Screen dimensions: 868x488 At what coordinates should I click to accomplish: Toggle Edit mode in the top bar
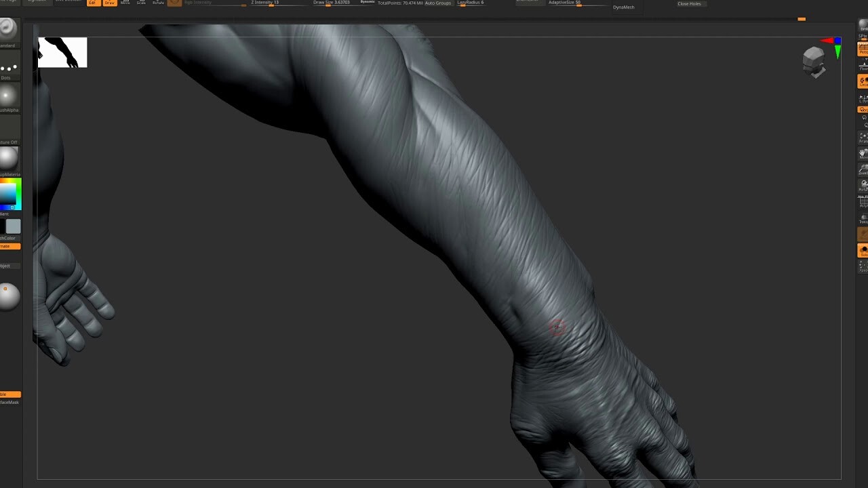pyautogui.click(x=93, y=3)
